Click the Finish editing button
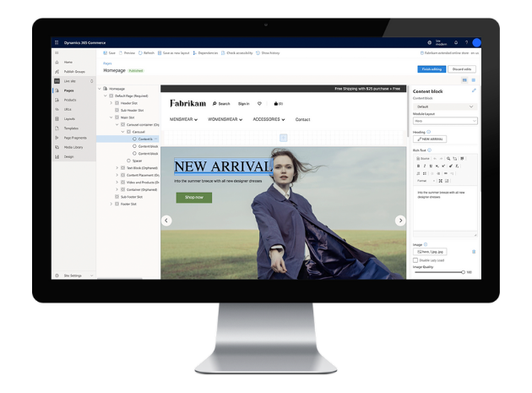The height and width of the screenshot is (393, 532). 432,69
